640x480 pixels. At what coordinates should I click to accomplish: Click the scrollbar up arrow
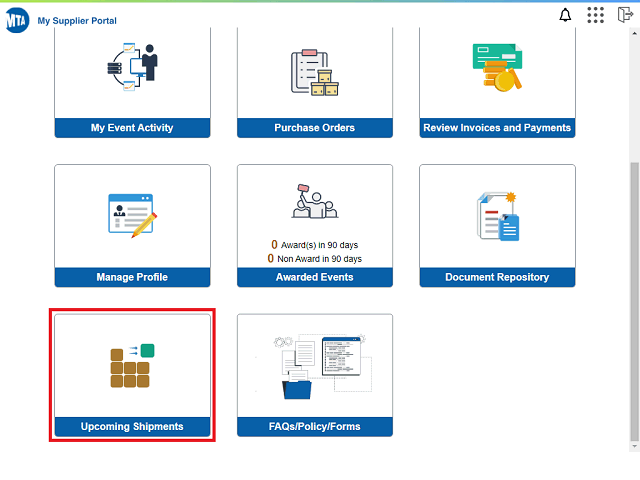pyautogui.click(x=635, y=33)
